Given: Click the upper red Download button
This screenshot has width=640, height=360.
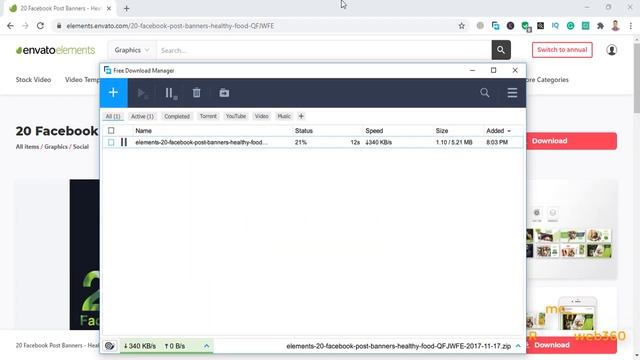Looking at the screenshot, I should click(571, 141).
